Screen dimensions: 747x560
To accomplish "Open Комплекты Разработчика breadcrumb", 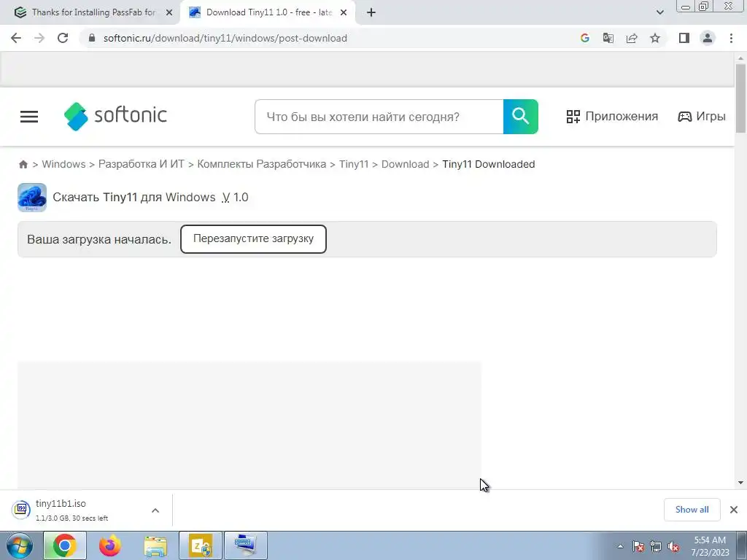I will click(262, 164).
